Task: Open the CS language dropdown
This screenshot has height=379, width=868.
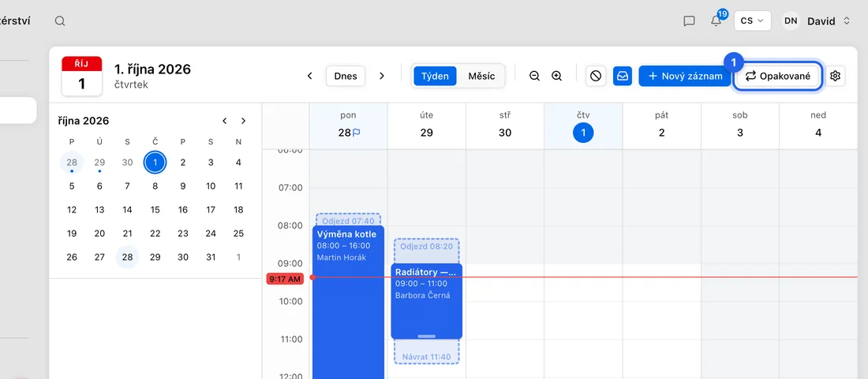Action: coord(752,21)
